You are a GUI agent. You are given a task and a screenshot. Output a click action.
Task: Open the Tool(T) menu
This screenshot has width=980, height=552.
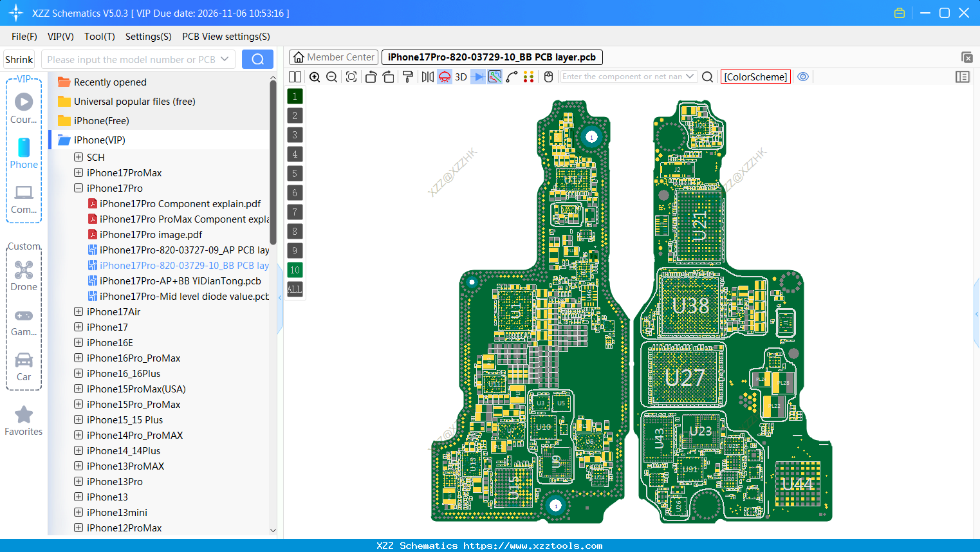(99, 37)
